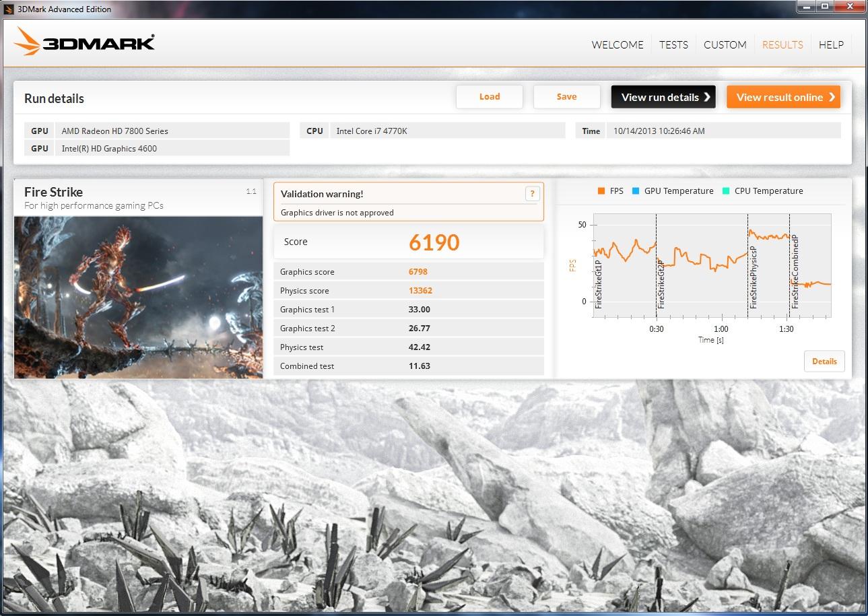
Task: Open the validation warning help question mark
Action: click(x=532, y=194)
